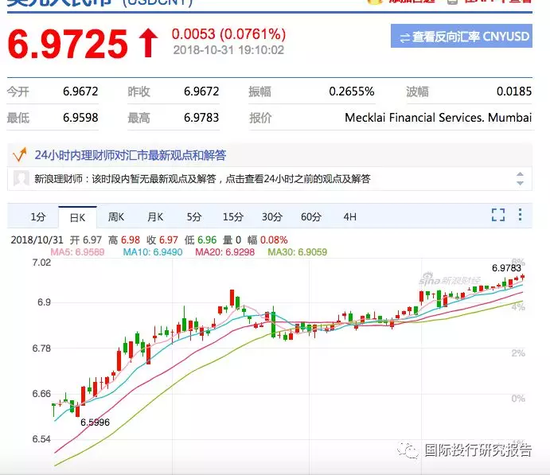This screenshot has width=550, height=475.
Task: Click the red upward price arrow
Action: (x=149, y=43)
